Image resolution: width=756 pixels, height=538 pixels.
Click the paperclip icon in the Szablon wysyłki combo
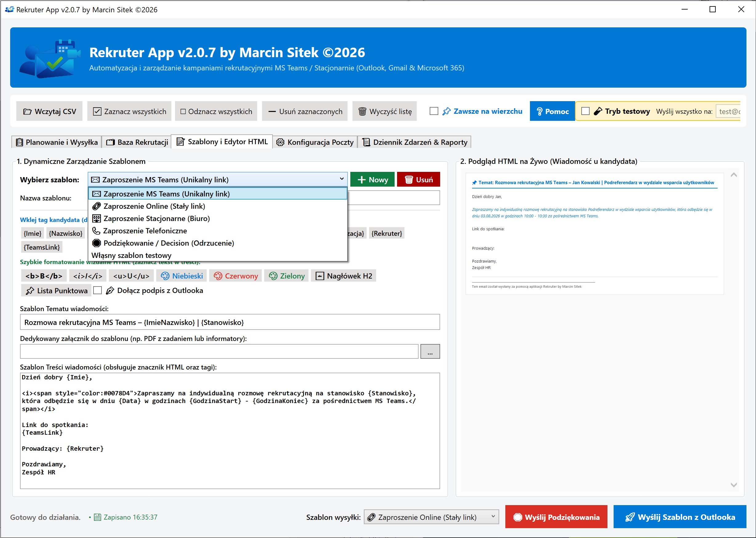tap(371, 517)
